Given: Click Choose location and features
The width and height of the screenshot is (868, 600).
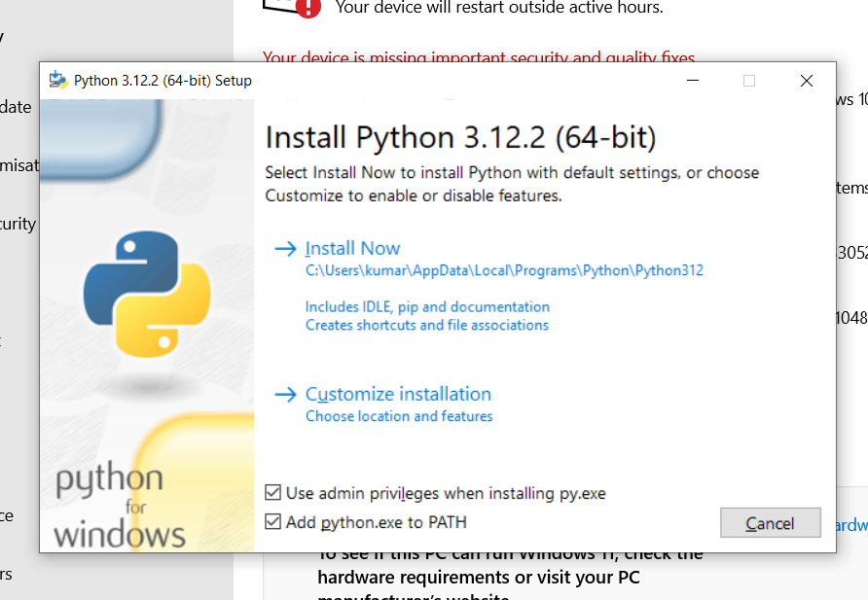Looking at the screenshot, I should (x=399, y=416).
